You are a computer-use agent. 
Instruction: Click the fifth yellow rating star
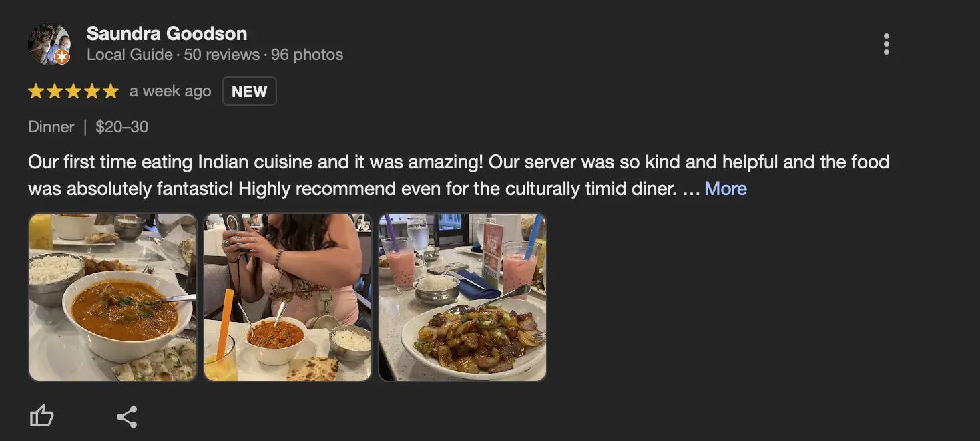pyautogui.click(x=111, y=92)
